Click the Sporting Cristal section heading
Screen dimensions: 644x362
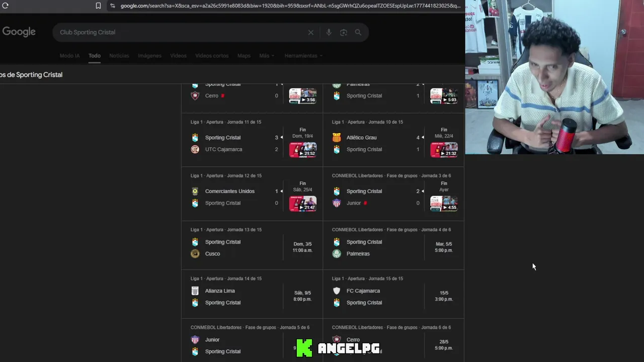pyautogui.click(x=31, y=74)
